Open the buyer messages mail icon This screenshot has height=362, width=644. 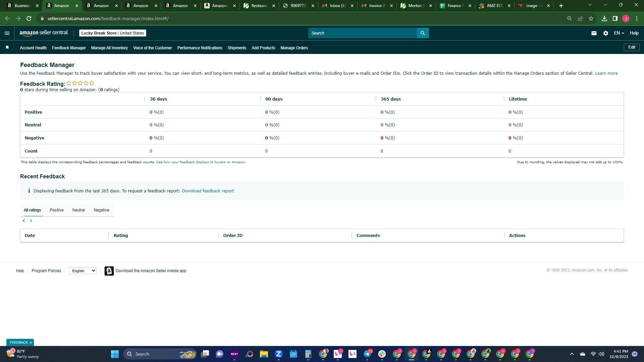[x=594, y=33]
